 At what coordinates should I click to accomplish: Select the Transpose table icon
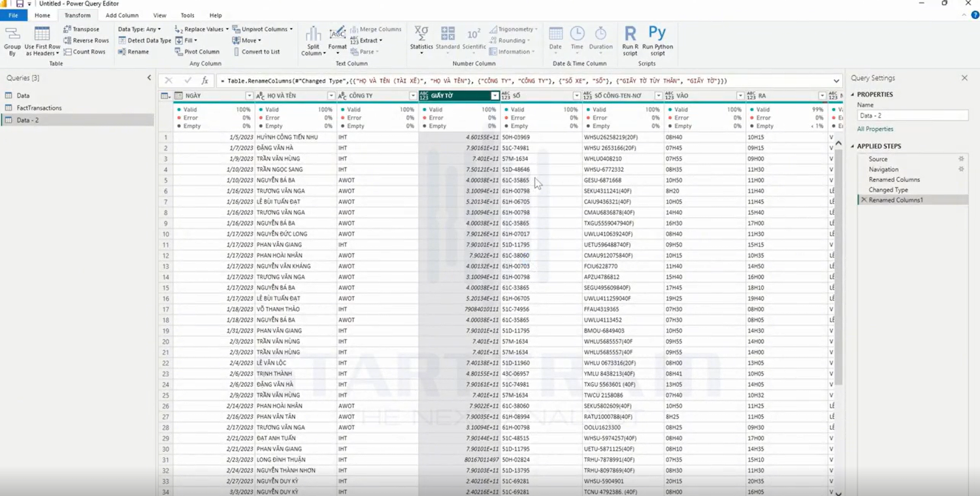click(67, 29)
